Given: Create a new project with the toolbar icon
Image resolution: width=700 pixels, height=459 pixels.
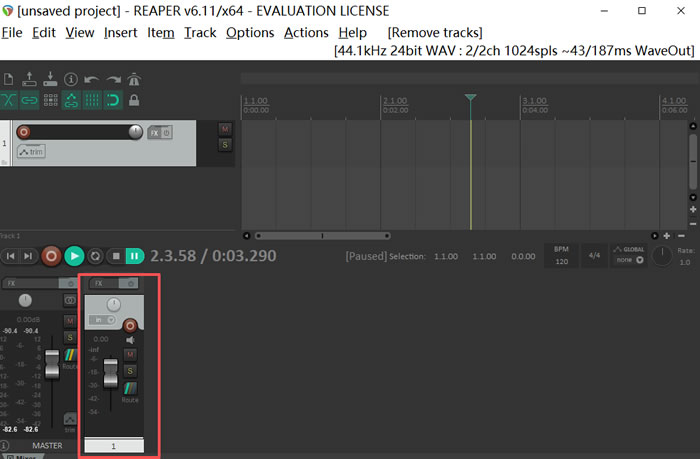Looking at the screenshot, I should pos(8,79).
